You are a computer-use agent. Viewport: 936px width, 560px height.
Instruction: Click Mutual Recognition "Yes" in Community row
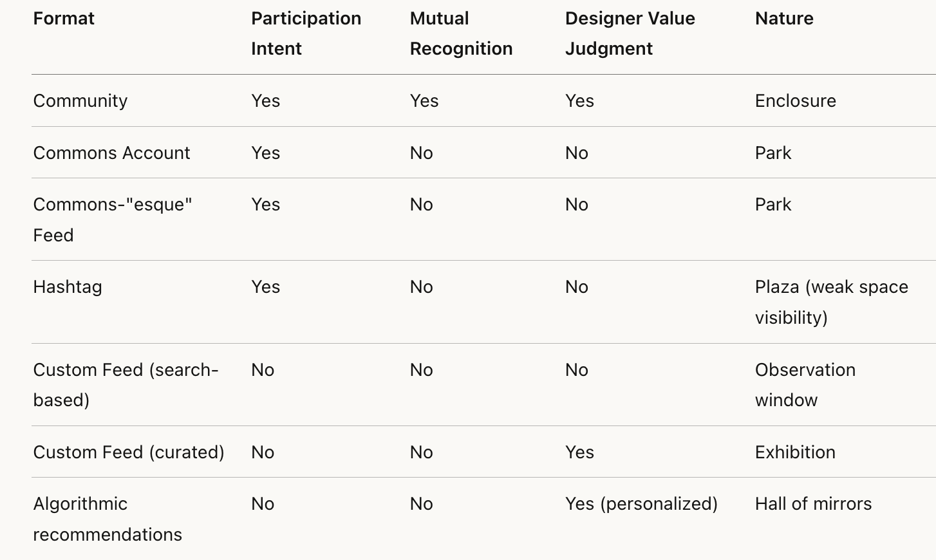424,101
